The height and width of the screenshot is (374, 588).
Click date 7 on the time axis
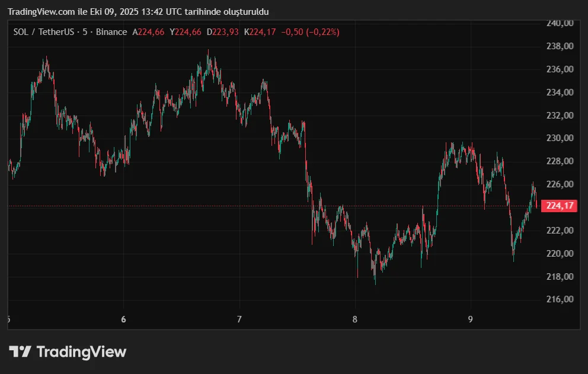tap(239, 319)
